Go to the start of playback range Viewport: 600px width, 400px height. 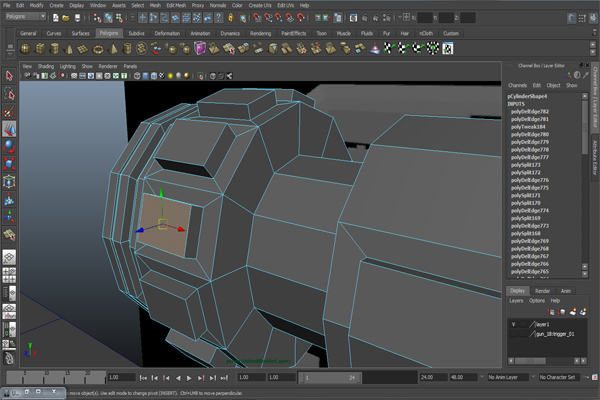[x=143, y=378]
